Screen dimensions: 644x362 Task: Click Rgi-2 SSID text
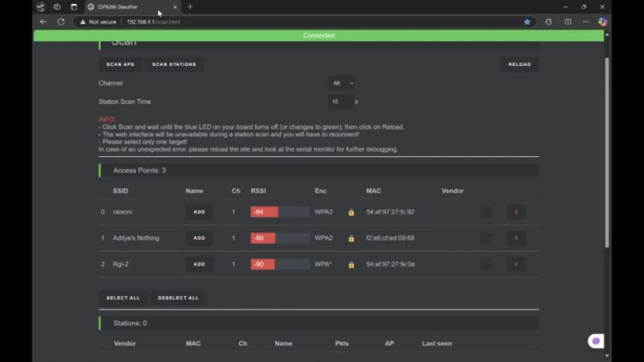coord(121,265)
